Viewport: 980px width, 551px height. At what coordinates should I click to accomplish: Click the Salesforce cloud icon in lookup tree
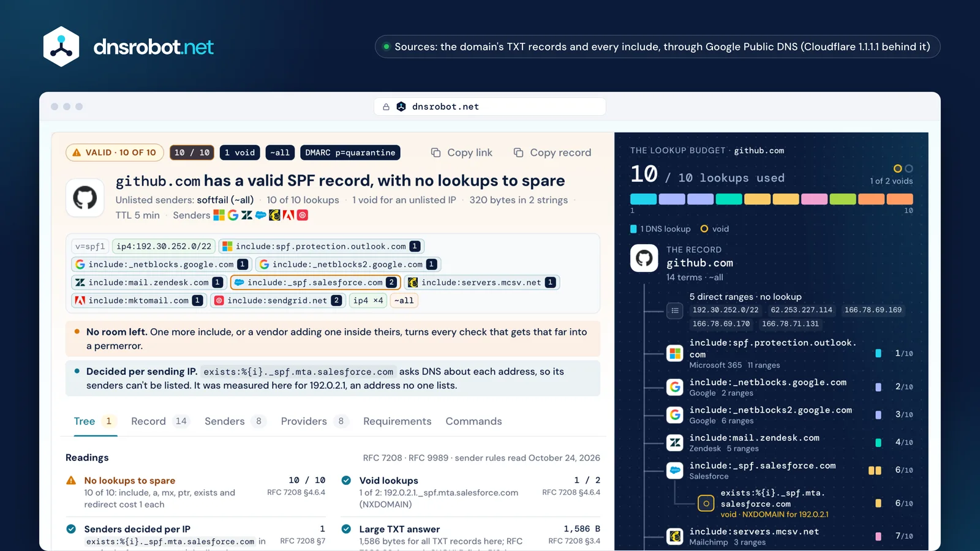click(x=675, y=470)
